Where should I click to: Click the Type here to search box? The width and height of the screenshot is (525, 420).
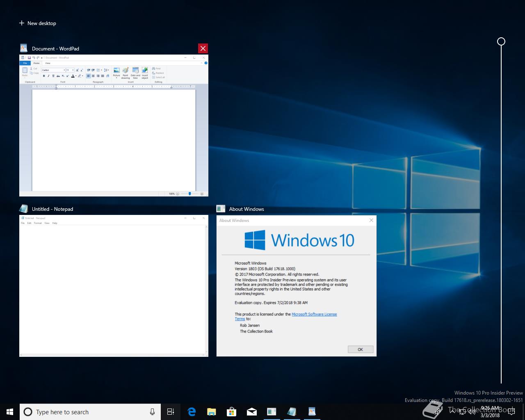point(90,412)
